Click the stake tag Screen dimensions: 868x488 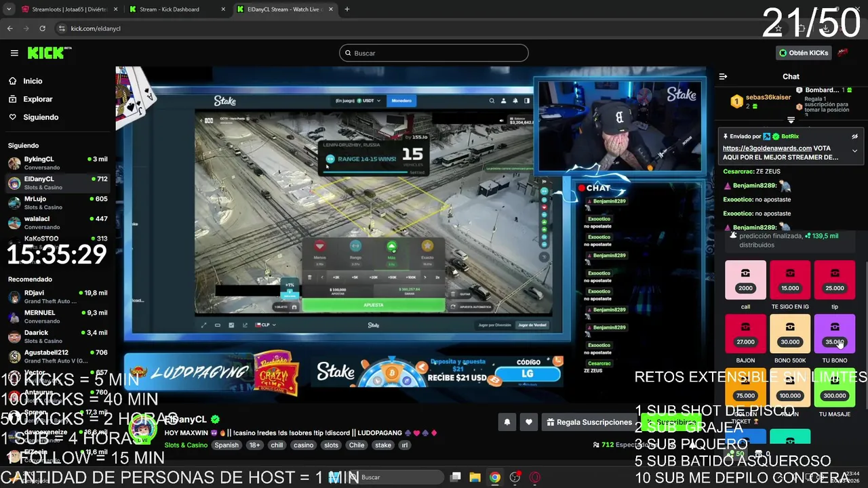click(383, 445)
